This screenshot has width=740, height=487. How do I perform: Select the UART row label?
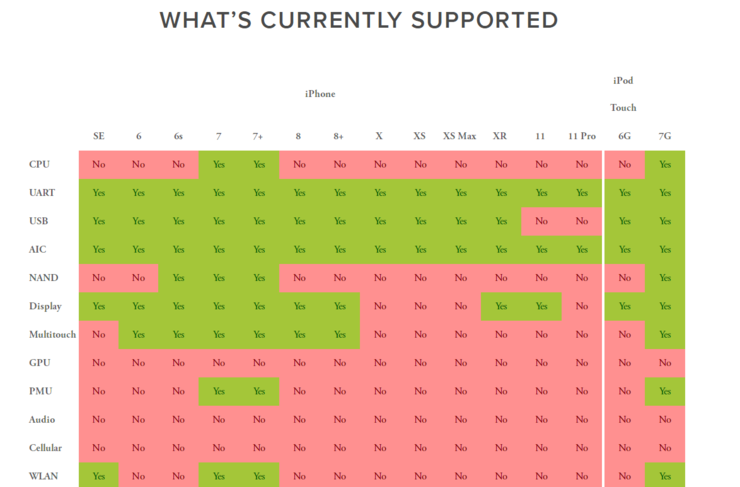(42, 192)
